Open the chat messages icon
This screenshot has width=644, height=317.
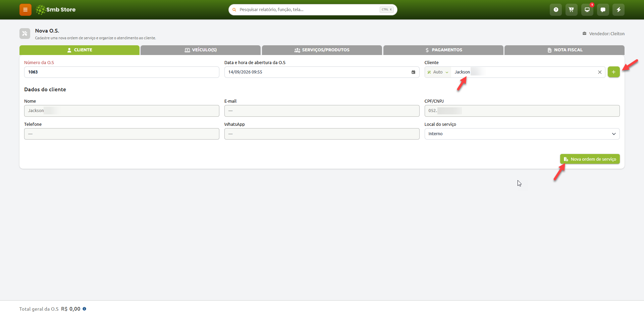pyautogui.click(x=603, y=10)
